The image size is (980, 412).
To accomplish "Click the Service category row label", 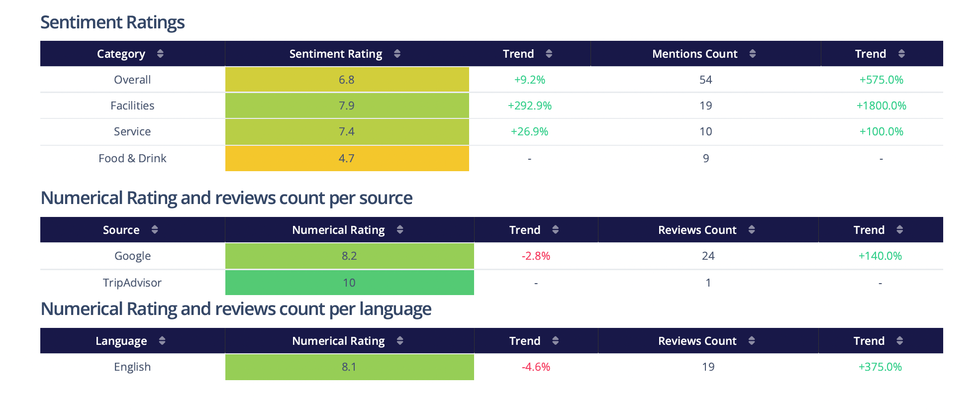I will coord(132,131).
